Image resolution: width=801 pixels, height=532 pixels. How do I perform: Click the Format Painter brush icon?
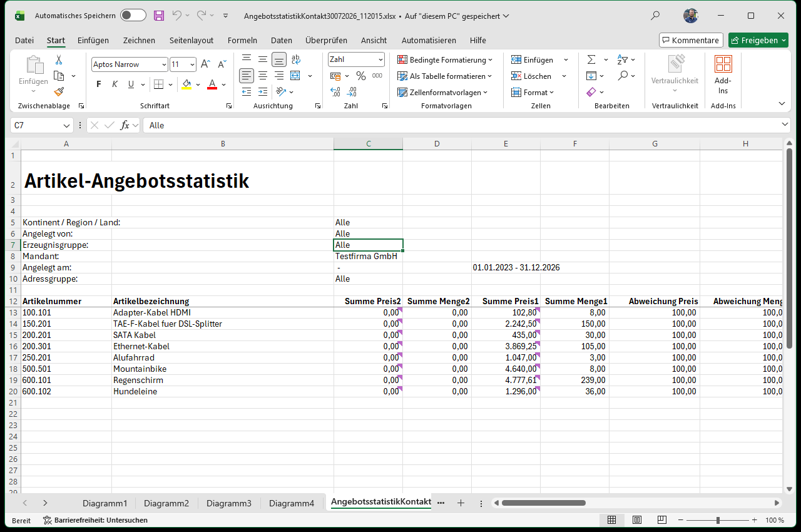[59, 91]
